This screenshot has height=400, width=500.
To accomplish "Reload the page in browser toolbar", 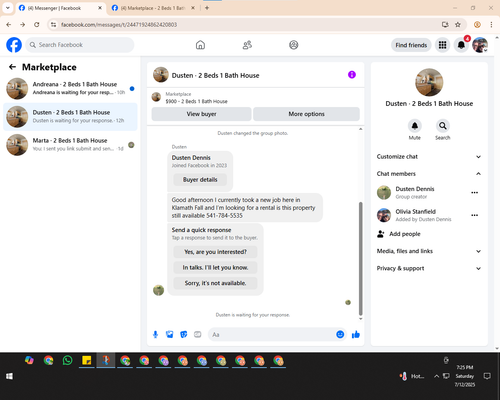I will pos(37,25).
